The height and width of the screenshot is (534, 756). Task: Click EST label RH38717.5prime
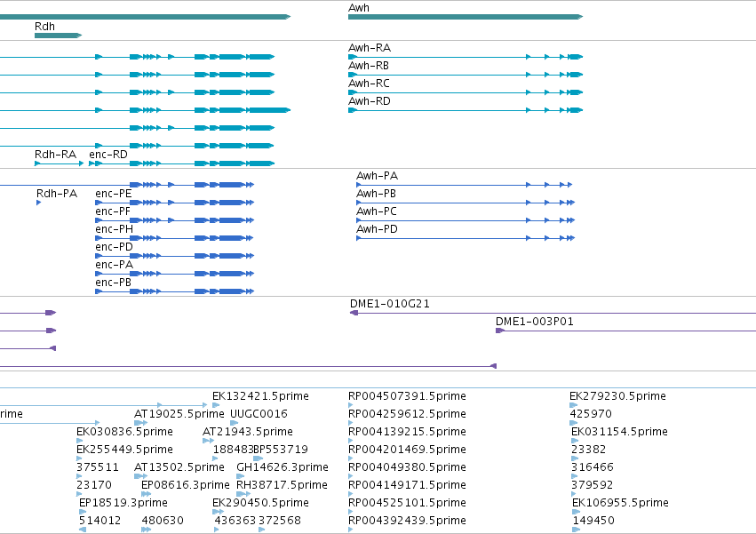282,485
